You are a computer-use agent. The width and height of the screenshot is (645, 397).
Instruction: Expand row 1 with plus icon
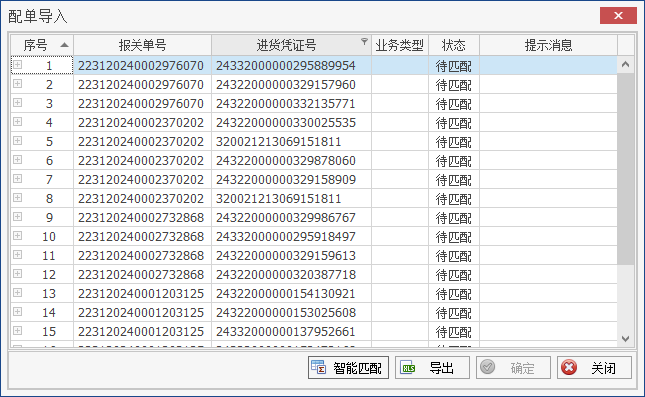17,65
